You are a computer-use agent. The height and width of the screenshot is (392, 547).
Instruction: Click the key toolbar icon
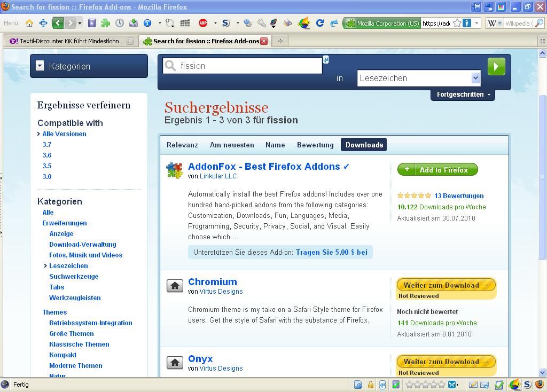pyautogui.click(x=261, y=23)
